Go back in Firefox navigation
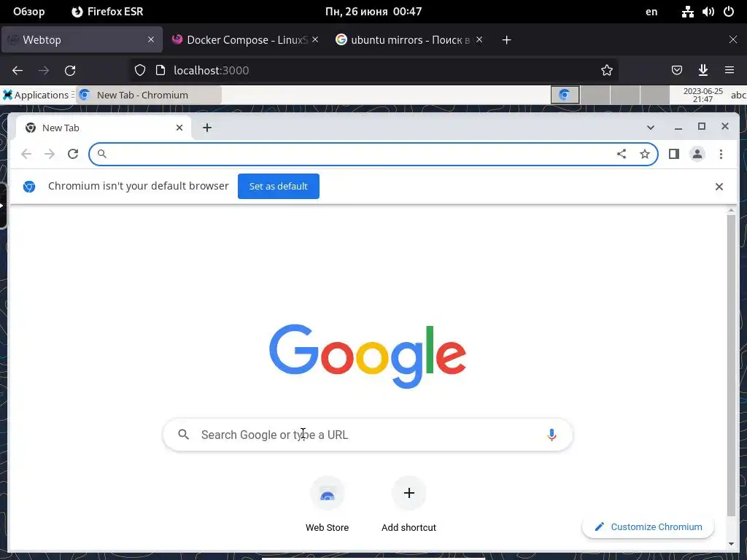 click(x=18, y=71)
